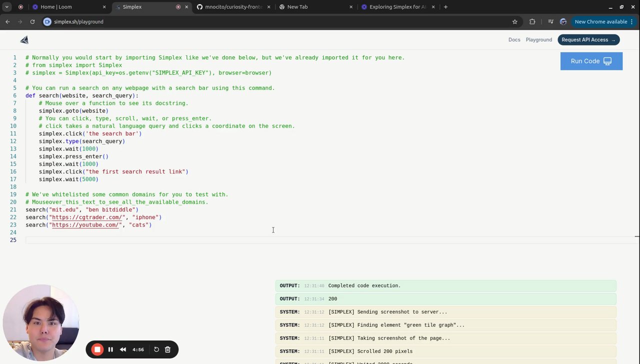Open the Chrome extensions puzzle icon
Screen dimensions: 640x364
(532, 21)
